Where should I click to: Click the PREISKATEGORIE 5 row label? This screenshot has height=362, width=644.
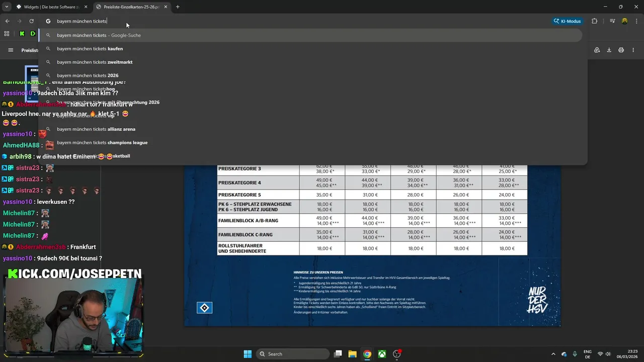(239, 195)
